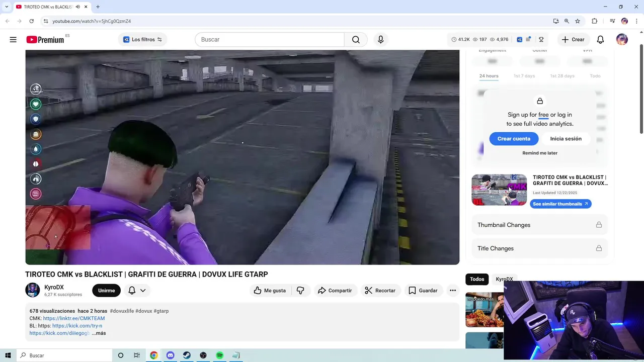644x362 pixels.
Task: Open Chrome extensions puzzle icon
Action: (x=595, y=21)
